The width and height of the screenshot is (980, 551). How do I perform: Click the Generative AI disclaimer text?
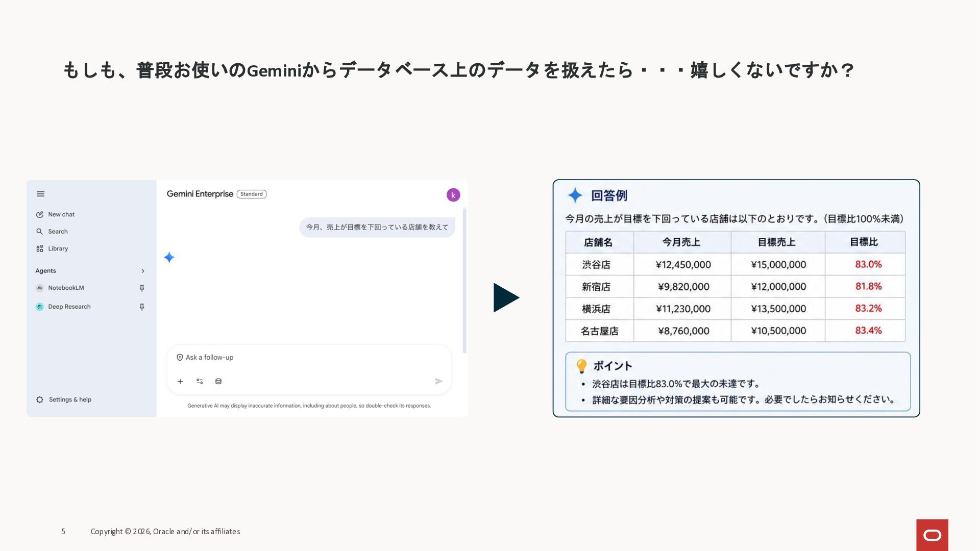click(309, 406)
